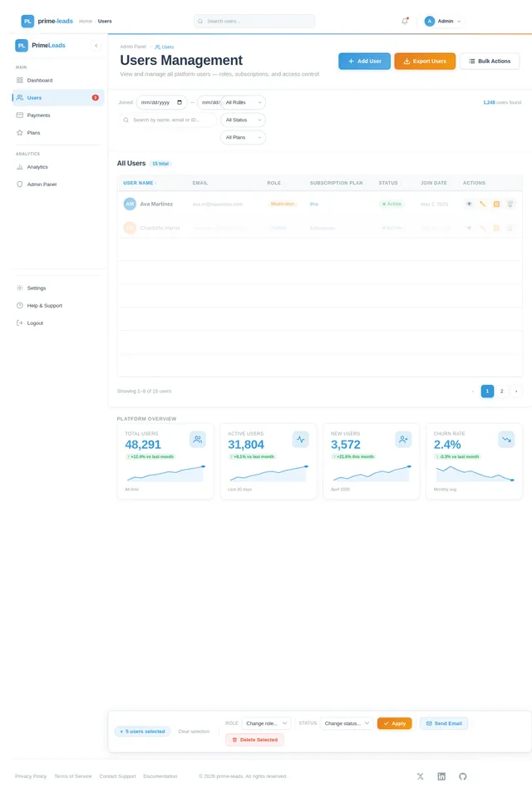Click the notification bell icon
The width and height of the screenshot is (532, 803).
(x=405, y=21)
